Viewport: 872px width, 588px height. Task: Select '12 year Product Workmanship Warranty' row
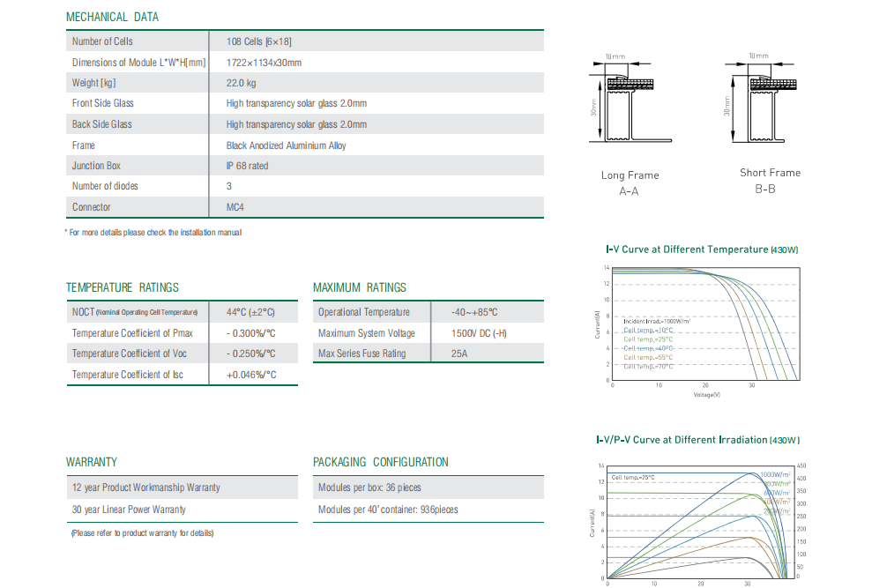tap(183, 488)
